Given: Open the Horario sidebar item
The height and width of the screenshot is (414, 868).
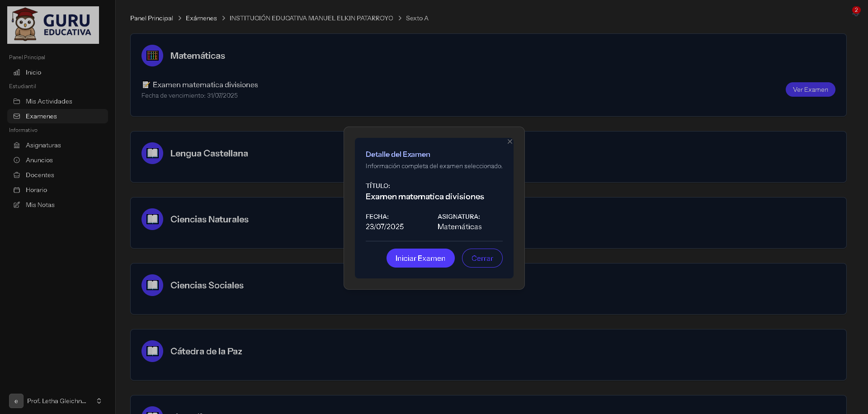Looking at the screenshot, I should (x=36, y=190).
